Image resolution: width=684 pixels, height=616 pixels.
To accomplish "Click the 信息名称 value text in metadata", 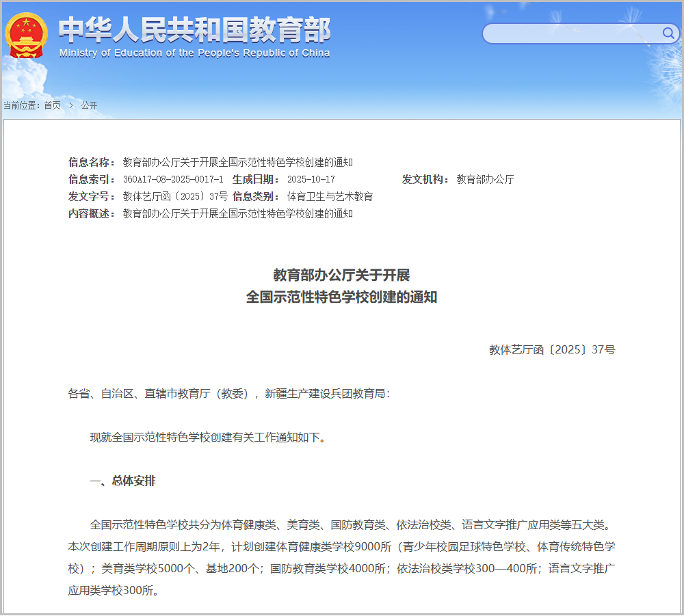I will (238, 162).
